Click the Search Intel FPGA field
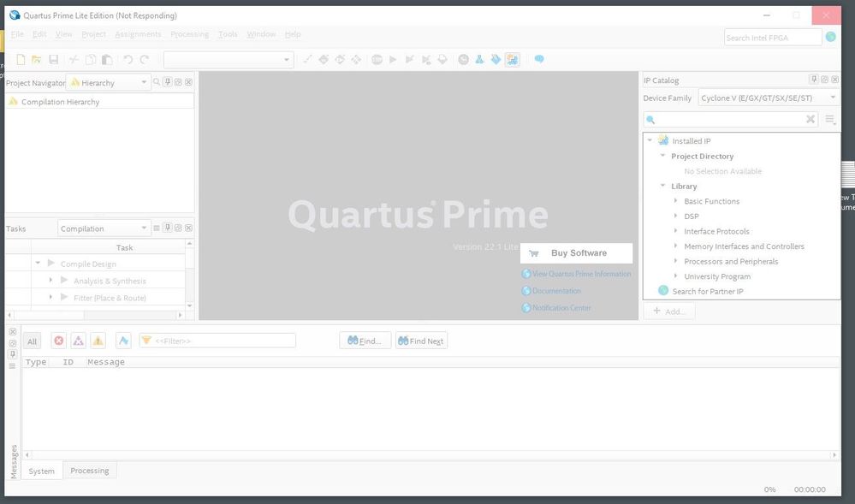Screen dimensions: 855x504 click(773, 38)
